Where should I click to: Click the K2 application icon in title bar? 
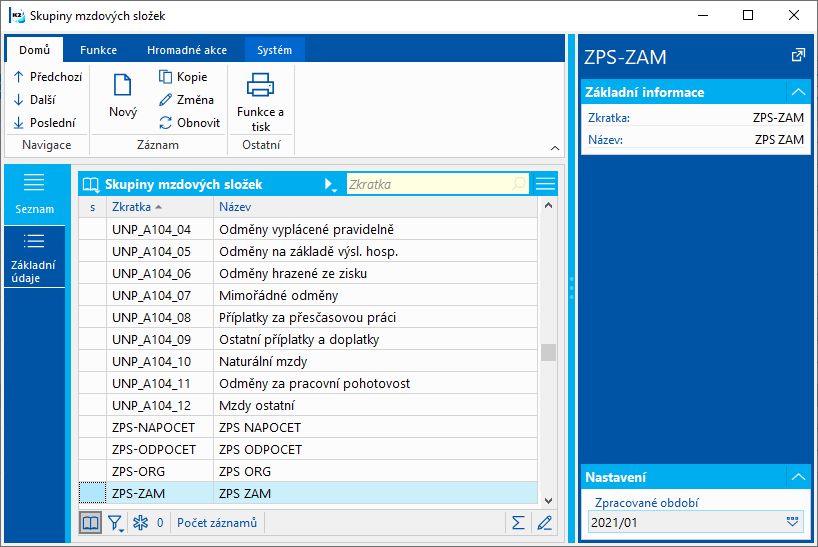(x=17, y=15)
